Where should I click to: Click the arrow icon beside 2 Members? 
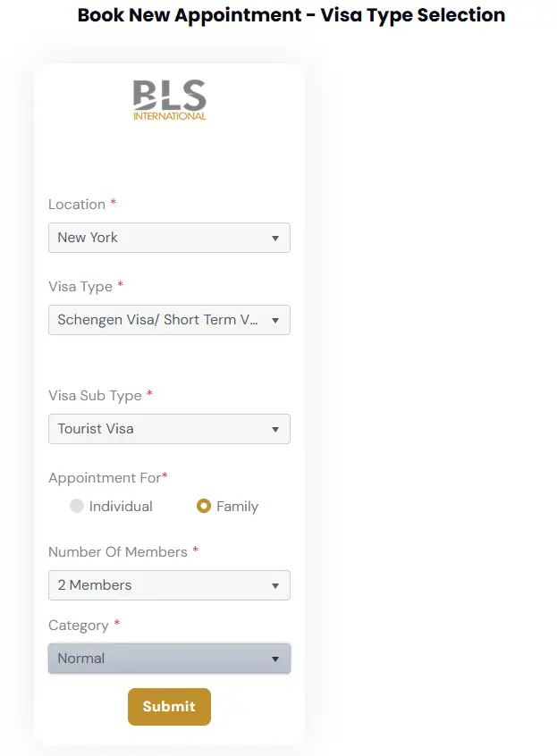click(x=275, y=586)
